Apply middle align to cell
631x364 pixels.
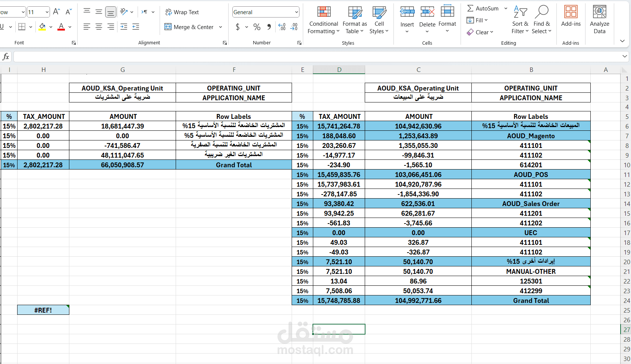coord(99,12)
